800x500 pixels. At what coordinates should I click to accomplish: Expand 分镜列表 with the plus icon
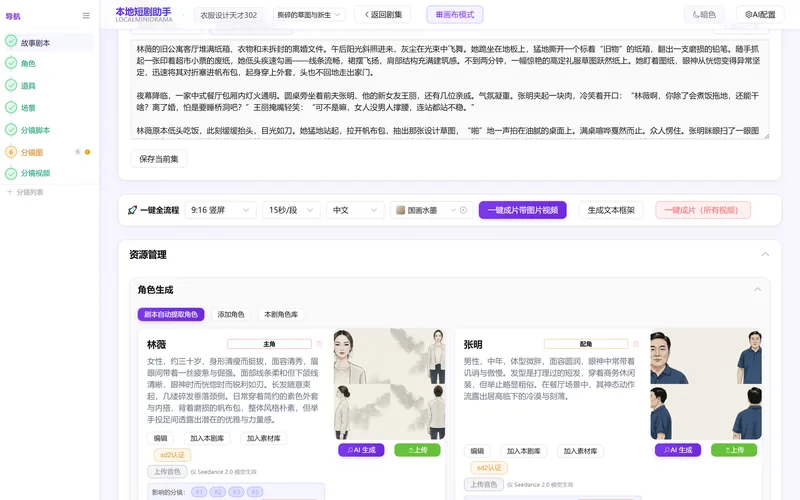tap(9, 192)
